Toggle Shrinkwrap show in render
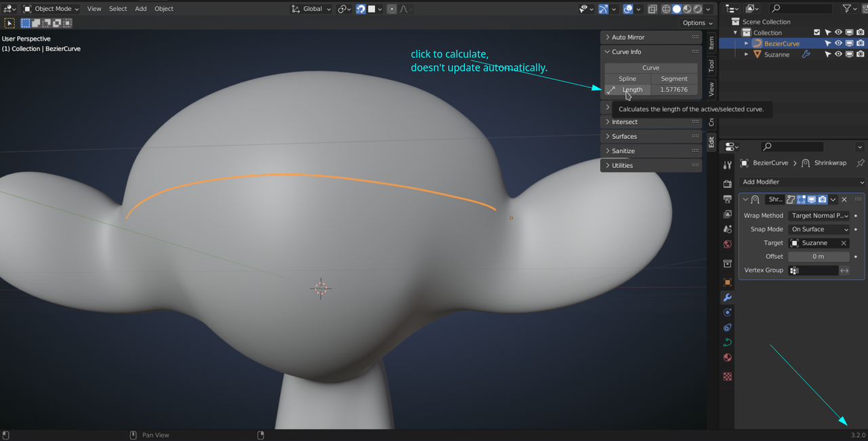868x441 pixels. 822,199
